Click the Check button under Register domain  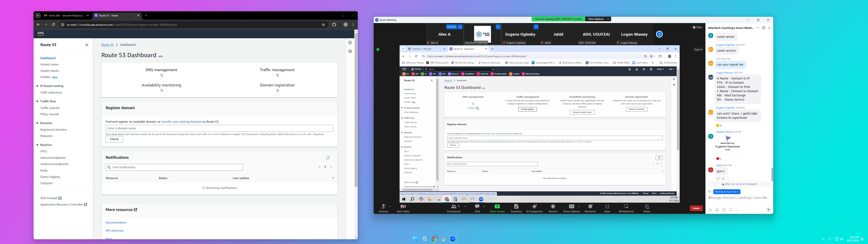[114, 139]
